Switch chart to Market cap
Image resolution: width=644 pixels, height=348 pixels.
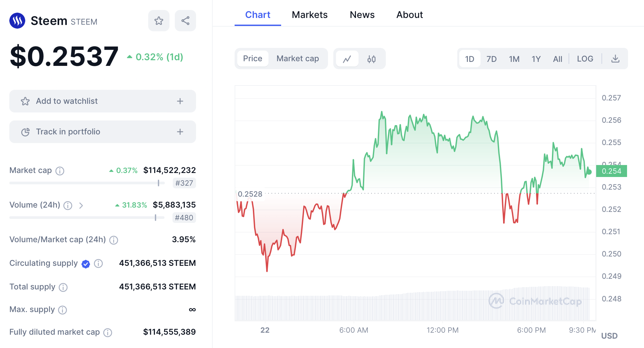tap(297, 59)
